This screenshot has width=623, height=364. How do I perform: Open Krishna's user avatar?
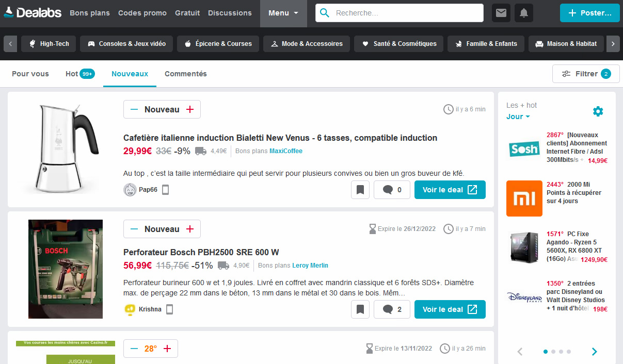click(130, 309)
